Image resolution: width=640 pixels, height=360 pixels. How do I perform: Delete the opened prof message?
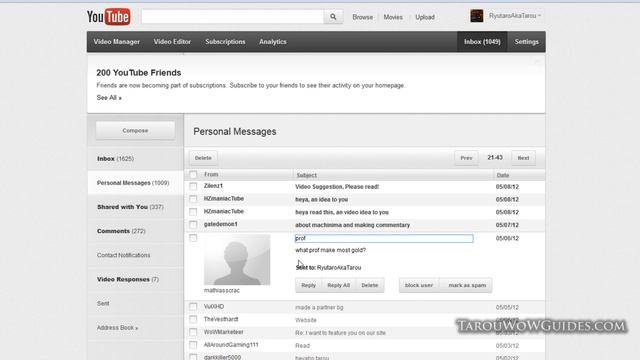369,285
